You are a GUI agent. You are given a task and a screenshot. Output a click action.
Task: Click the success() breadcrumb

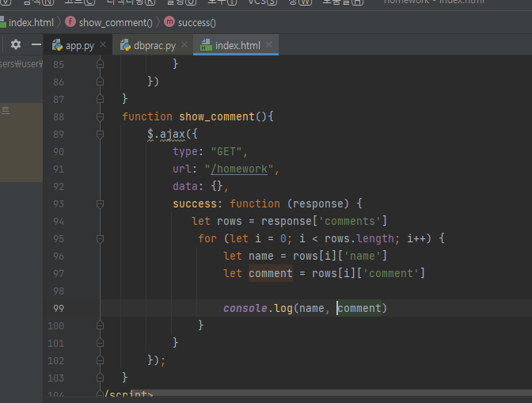[x=197, y=23]
